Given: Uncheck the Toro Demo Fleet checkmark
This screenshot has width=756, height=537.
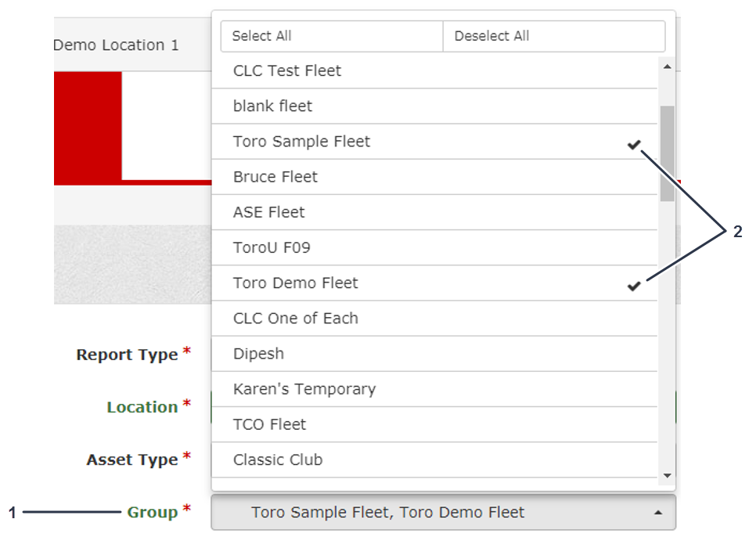Looking at the screenshot, I should click(634, 286).
